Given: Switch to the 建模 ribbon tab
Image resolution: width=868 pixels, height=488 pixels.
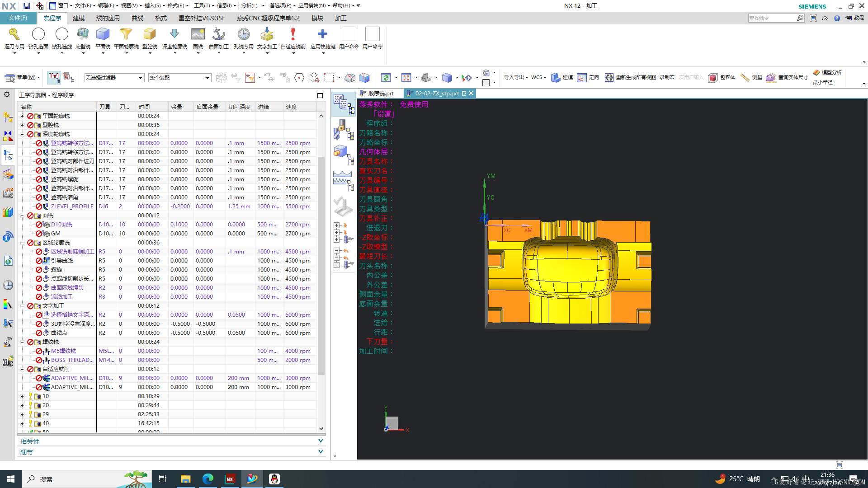Looking at the screenshot, I should (x=79, y=18).
